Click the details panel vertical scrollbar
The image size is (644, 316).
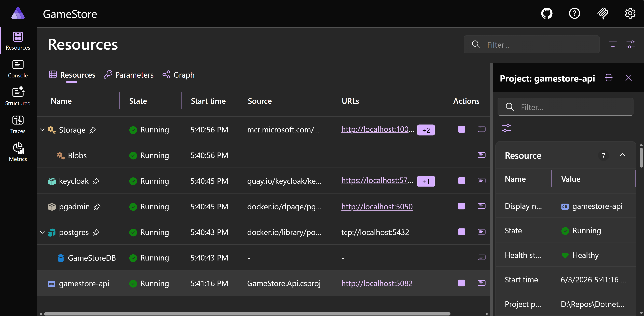point(641,158)
